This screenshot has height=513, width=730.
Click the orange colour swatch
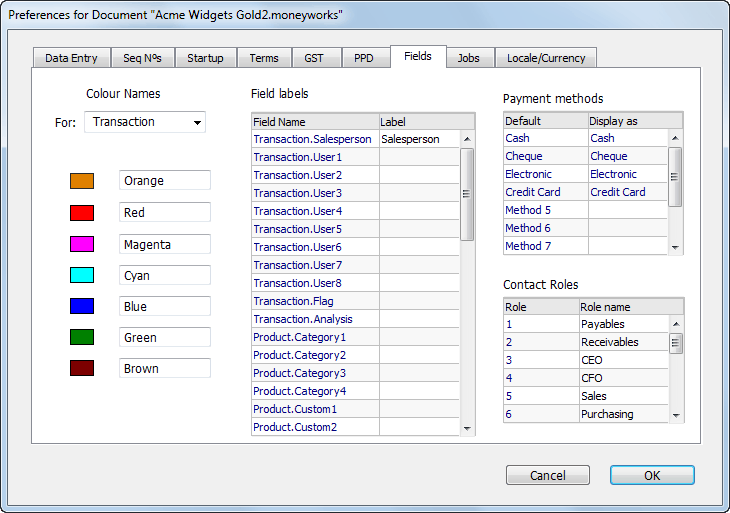tap(82, 181)
